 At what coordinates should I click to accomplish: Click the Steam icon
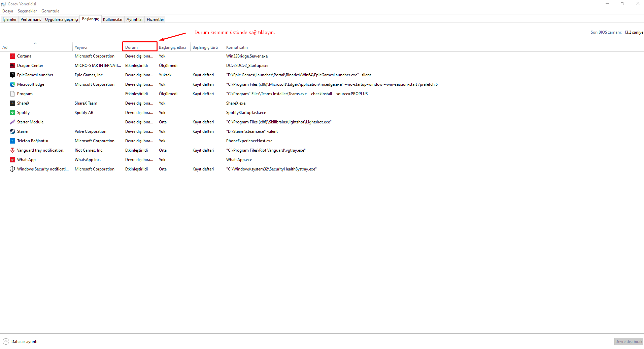point(12,131)
